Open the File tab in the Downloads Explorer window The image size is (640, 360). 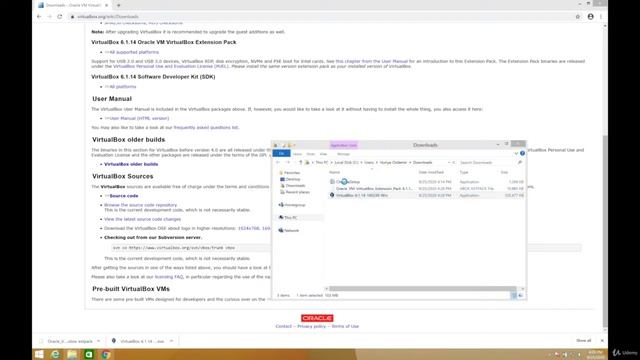281,153
